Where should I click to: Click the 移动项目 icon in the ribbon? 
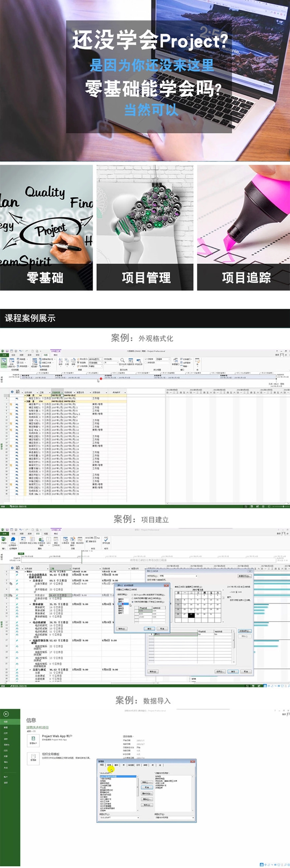pyautogui.click(x=80, y=541)
